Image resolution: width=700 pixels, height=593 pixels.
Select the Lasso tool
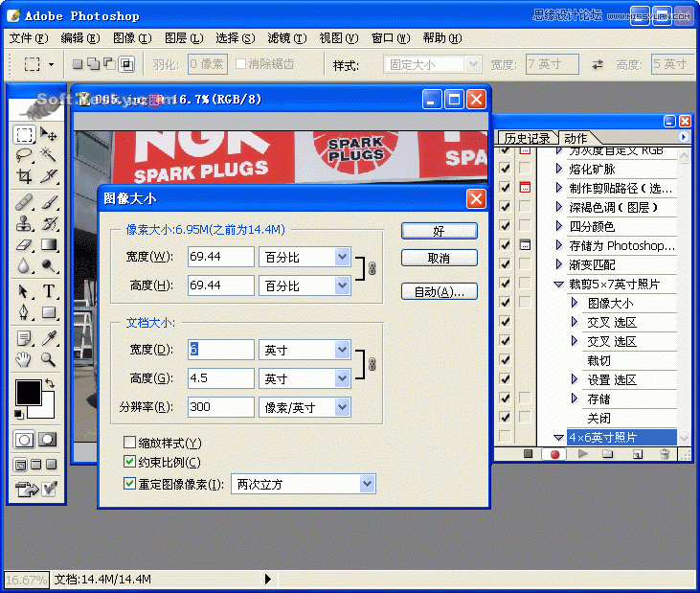[x=24, y=155]
